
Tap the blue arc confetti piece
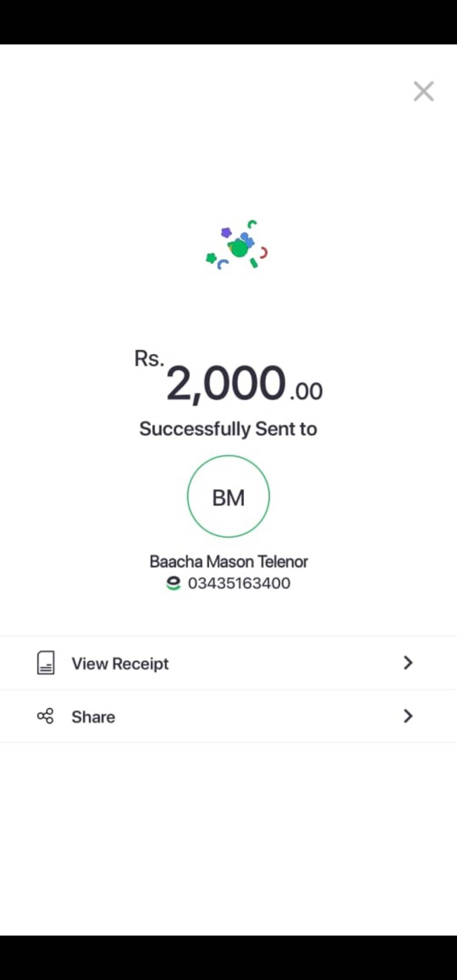(x=222, y=264)
